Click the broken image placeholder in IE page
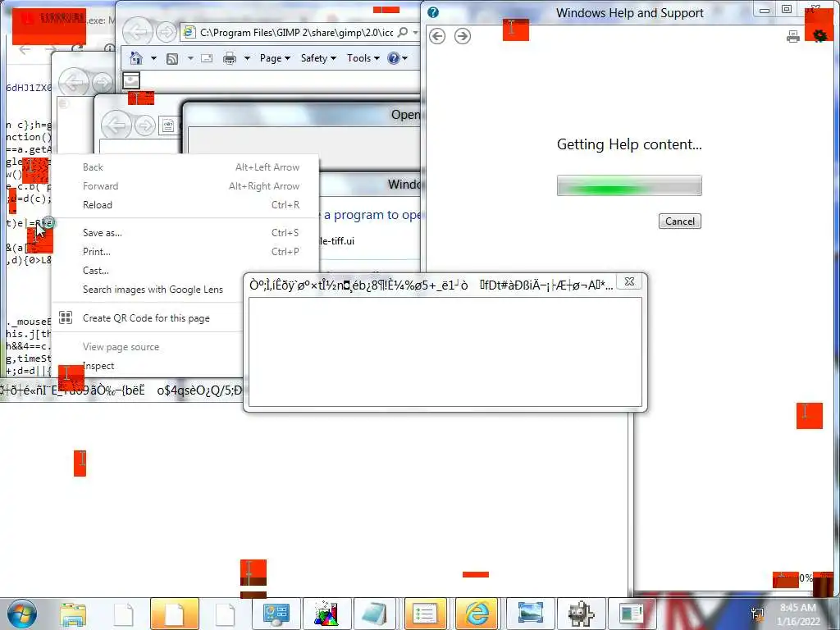The width and height of the screenshot is (840, 630). 131,80
